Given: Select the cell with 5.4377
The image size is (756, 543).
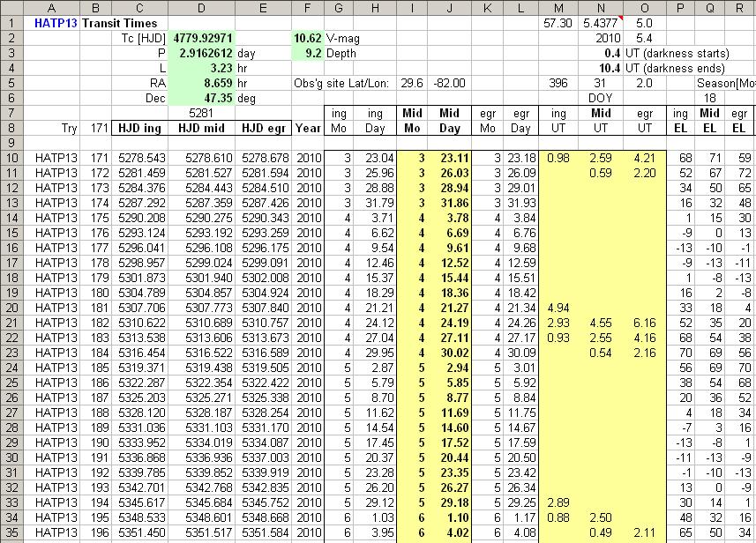Looking at the screenshot, I should [x=600, y=23].
